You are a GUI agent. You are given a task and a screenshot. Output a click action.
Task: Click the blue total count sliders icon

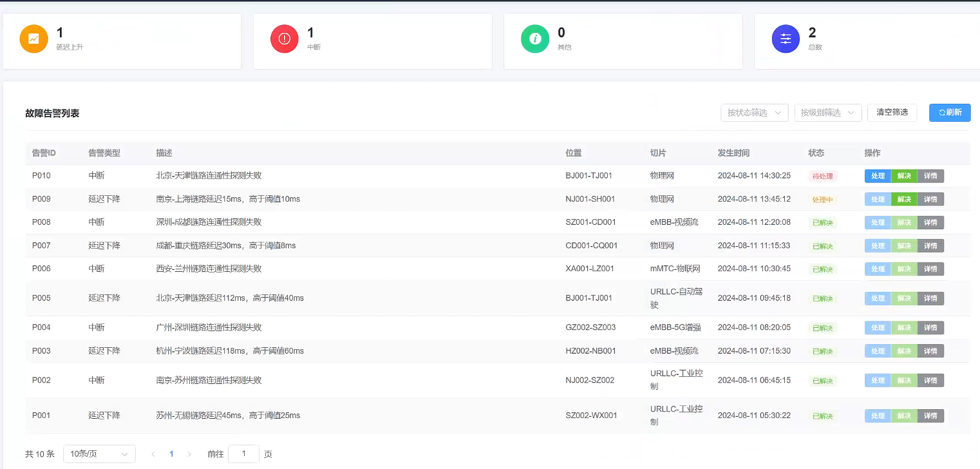(x=786, y=39)
